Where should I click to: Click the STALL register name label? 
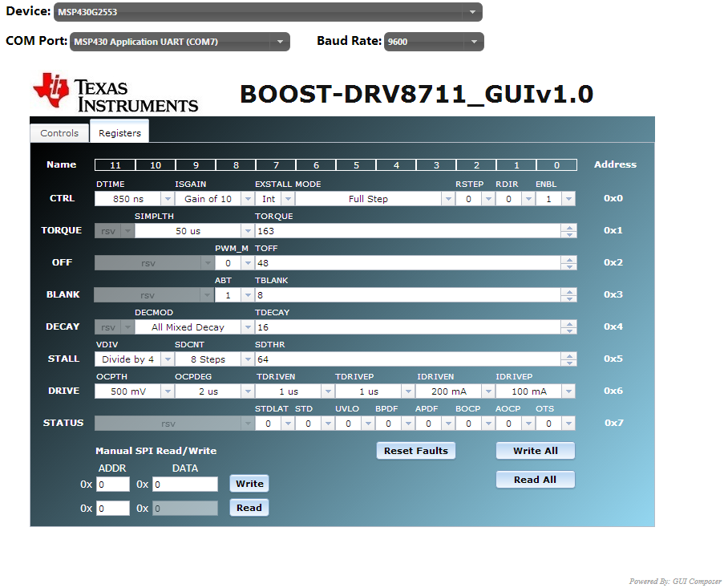[x=63, y=359]
